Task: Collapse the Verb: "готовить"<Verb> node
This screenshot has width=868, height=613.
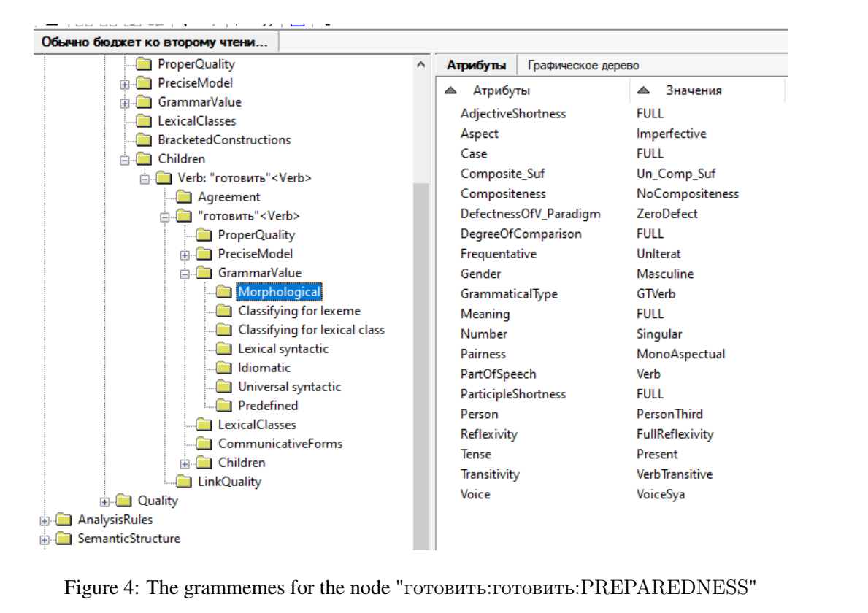Action: click(145, 180)
